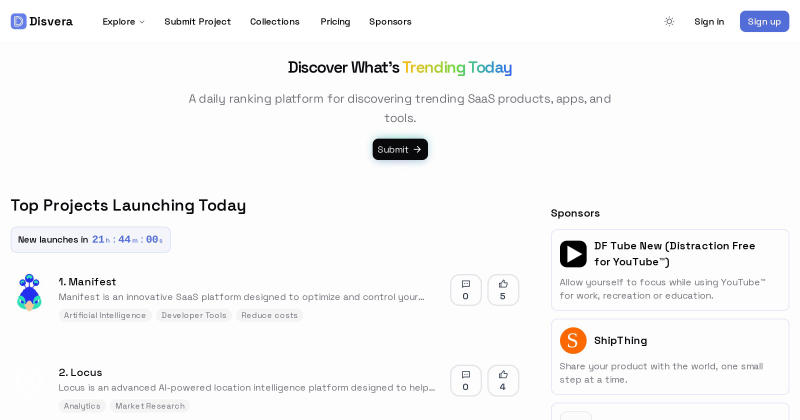Open the Pricing page
This screenshot has height=420, width=800.
coord(335,21)
